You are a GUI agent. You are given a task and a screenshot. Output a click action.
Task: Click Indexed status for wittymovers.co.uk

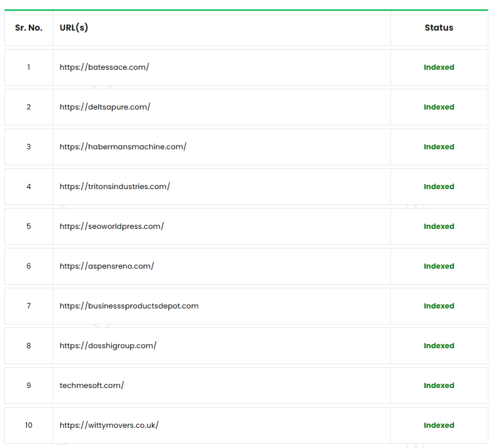(439, 425)
